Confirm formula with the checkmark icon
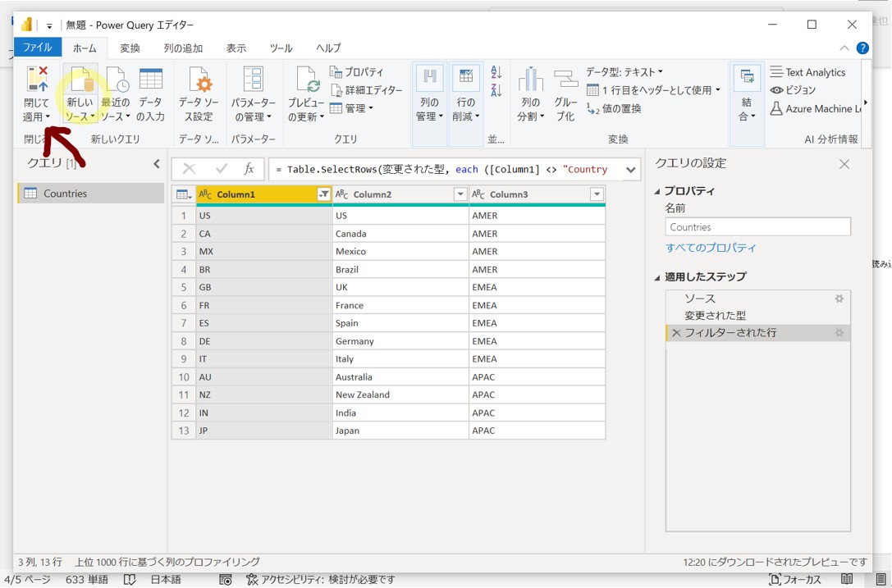This screenshot has height=588, width=892. [222, 168]
